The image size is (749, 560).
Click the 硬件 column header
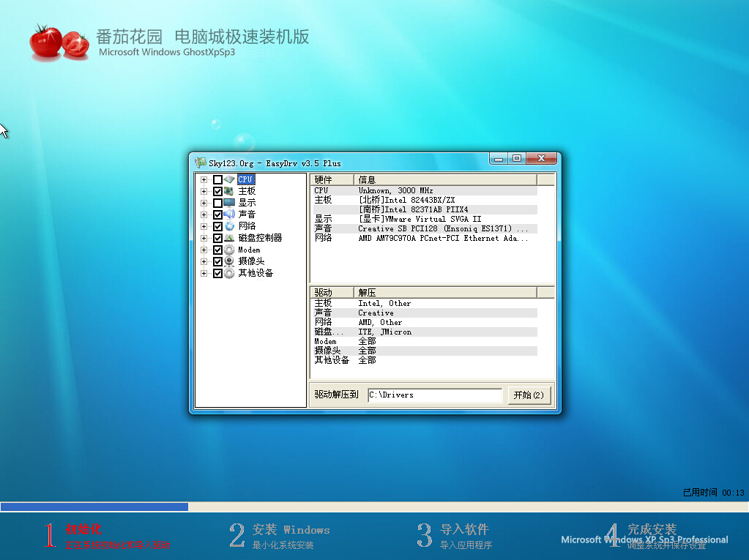click(x=332, y=179)
